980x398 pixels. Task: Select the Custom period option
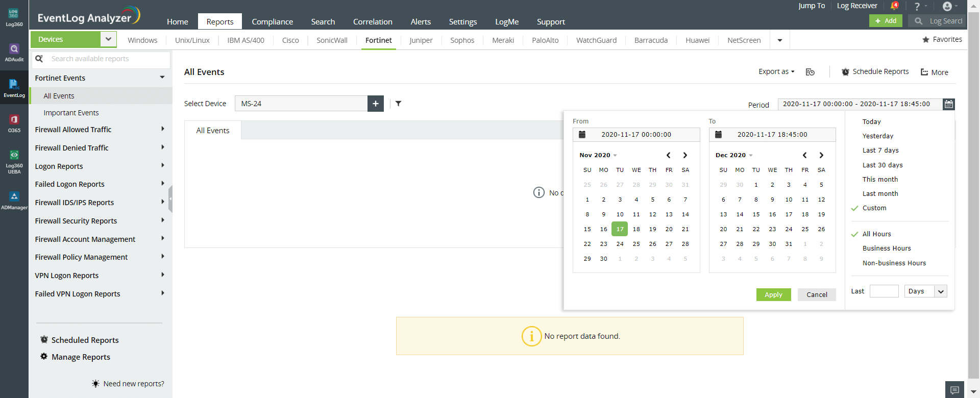click(874, 208)
